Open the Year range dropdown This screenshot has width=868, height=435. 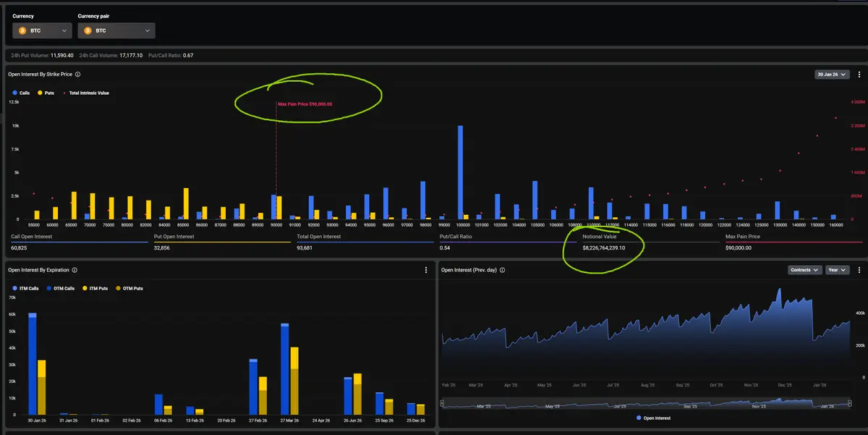pyautogui.click(x=838, y=270)
